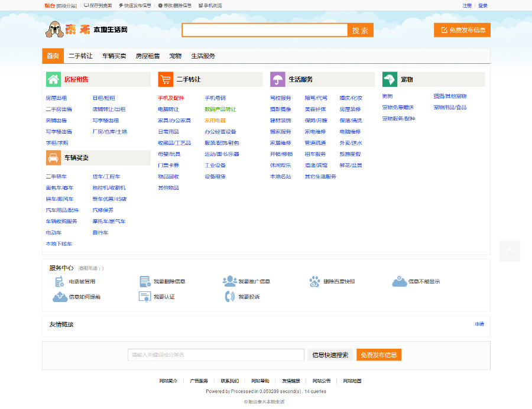Select the 信息不能显示 cloud icon
Image resolution: width=532 pixels, height=409 pixels.
click(400, 281)
